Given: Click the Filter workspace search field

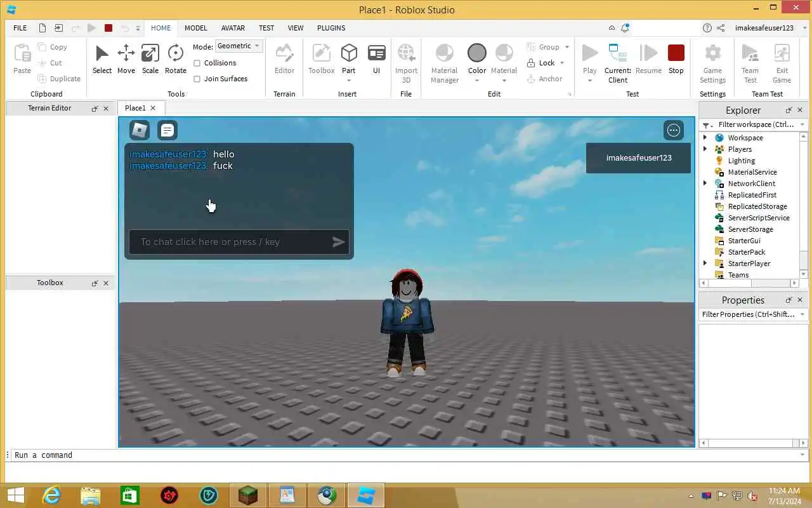Looking at the screenshot, I should [754, 125].
